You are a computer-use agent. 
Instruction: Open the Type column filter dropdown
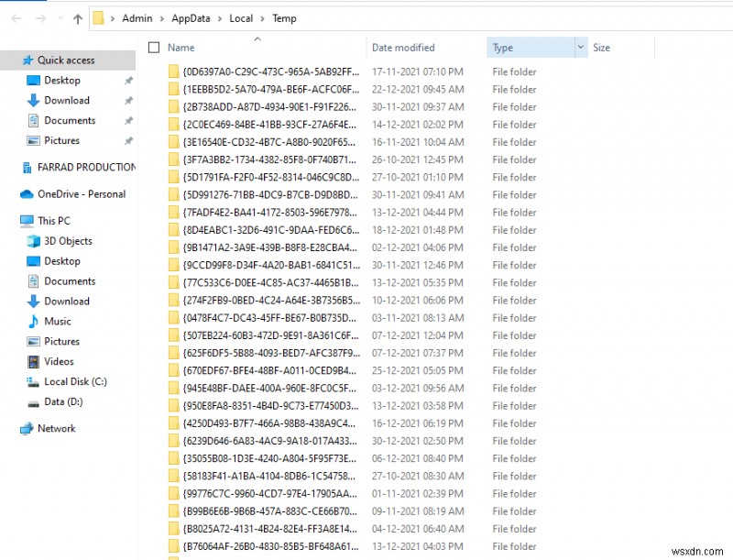point(581,47)
